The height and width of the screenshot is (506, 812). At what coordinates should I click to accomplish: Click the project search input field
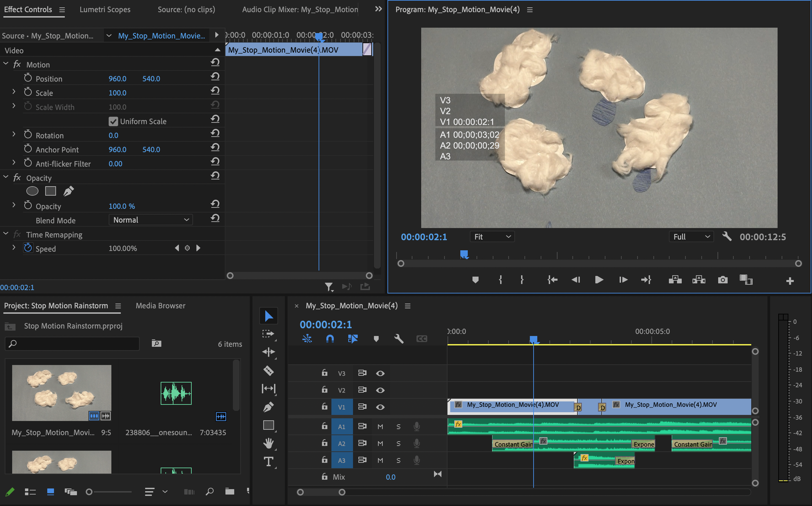(x=73, y=344)
